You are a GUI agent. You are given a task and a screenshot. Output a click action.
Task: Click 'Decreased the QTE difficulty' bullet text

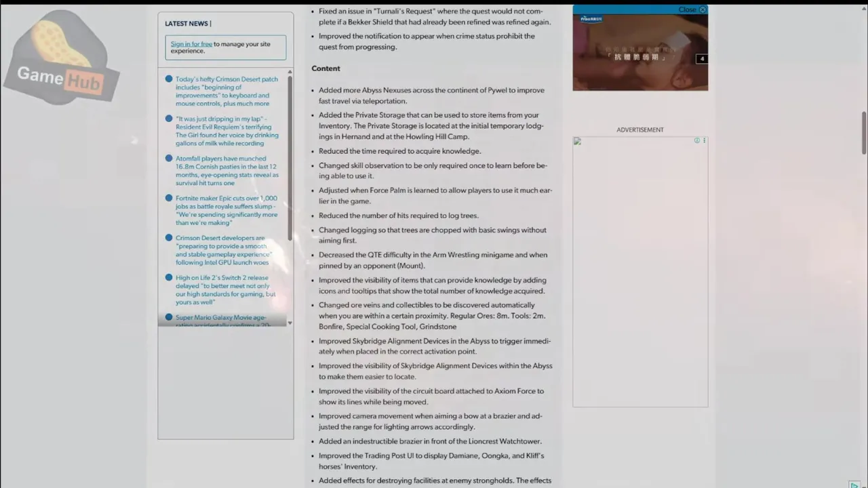(433, 260)
